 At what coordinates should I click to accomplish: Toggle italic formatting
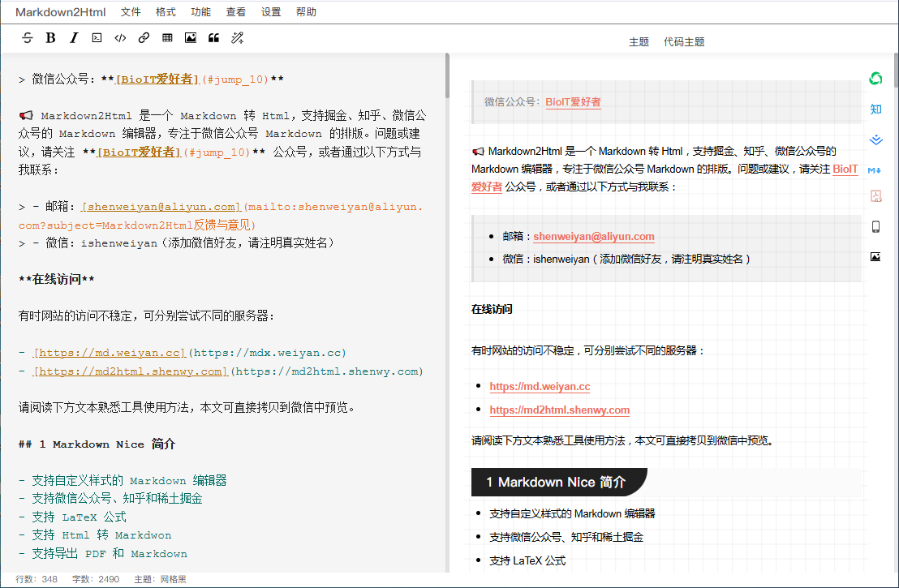[x=74, y=38]
